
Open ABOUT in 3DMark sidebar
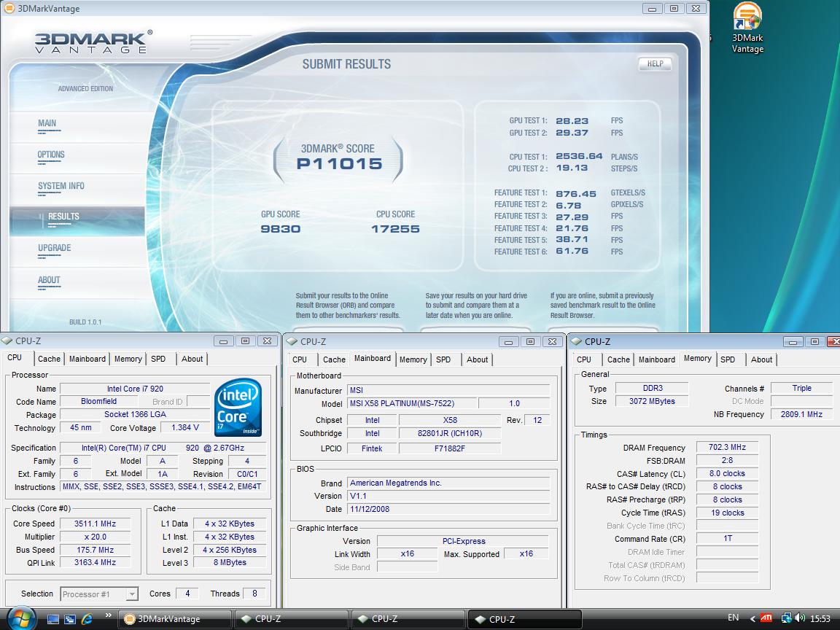point(49,280)
